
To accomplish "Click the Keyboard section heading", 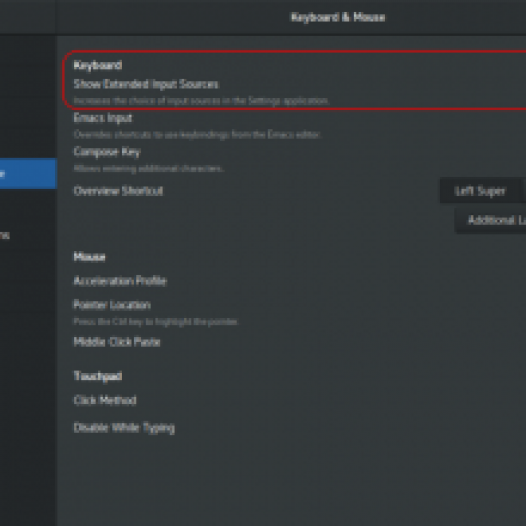I will 98,65.
